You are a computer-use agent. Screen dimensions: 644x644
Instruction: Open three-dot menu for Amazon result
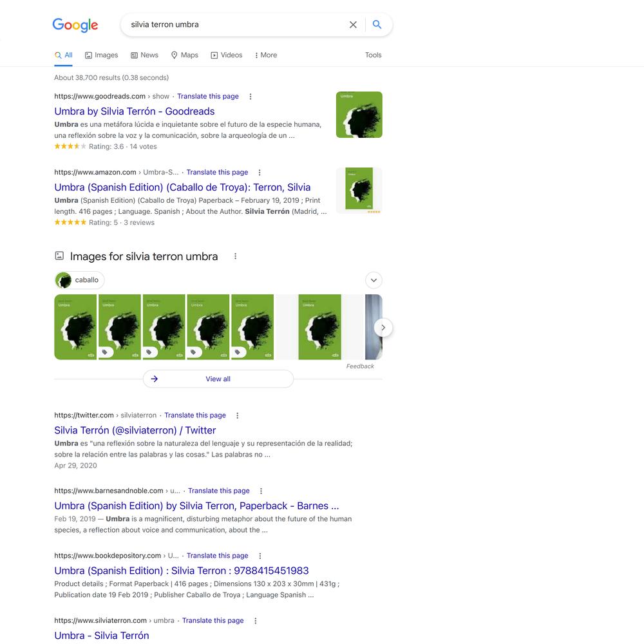260,173
